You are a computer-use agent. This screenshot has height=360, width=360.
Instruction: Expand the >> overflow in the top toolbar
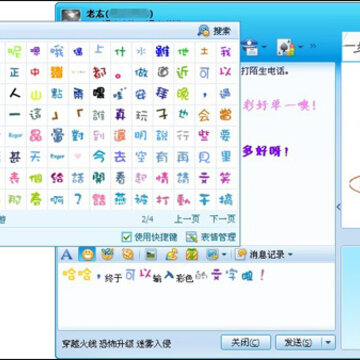click(x=313, y=46)
